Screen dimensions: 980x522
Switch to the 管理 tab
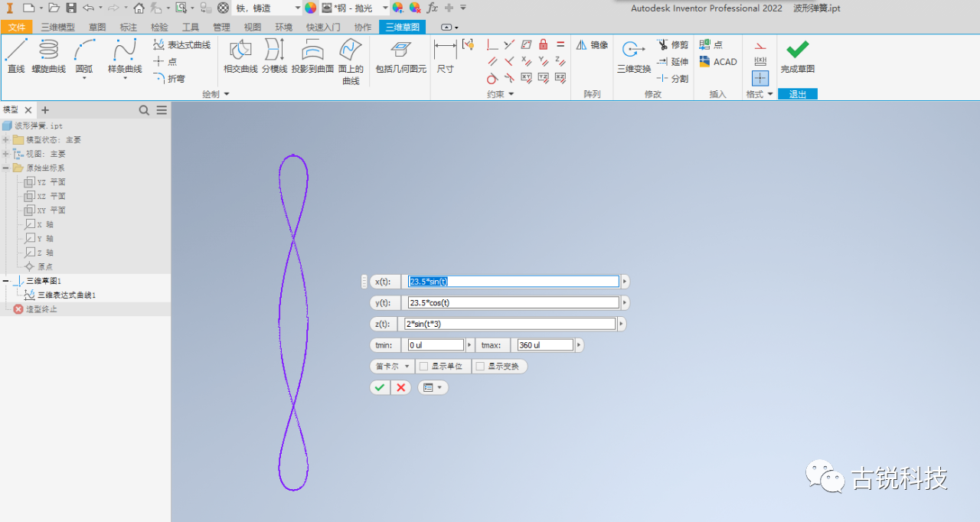coord(221,27)
